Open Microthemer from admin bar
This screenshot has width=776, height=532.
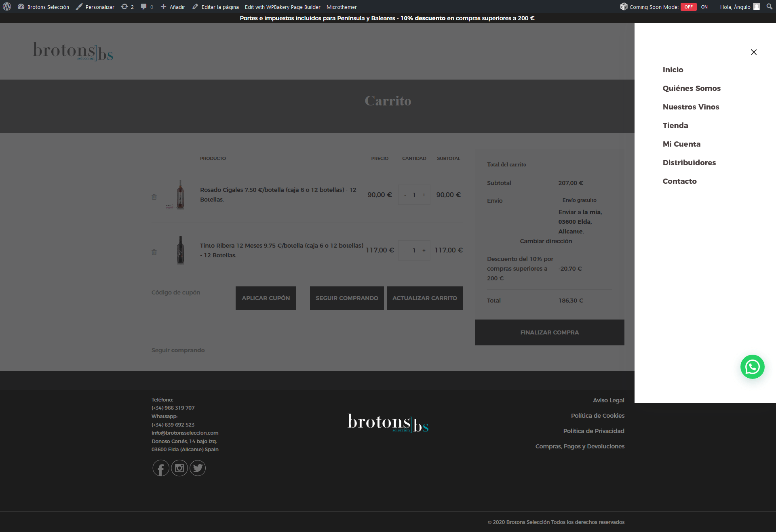pos(342,7)
